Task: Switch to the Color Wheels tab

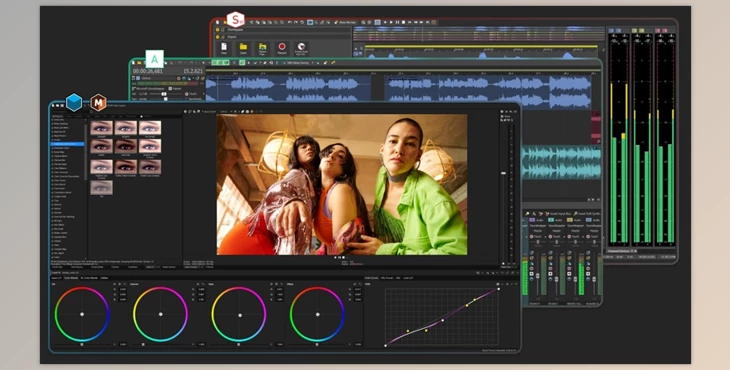Action: point(71,278)
